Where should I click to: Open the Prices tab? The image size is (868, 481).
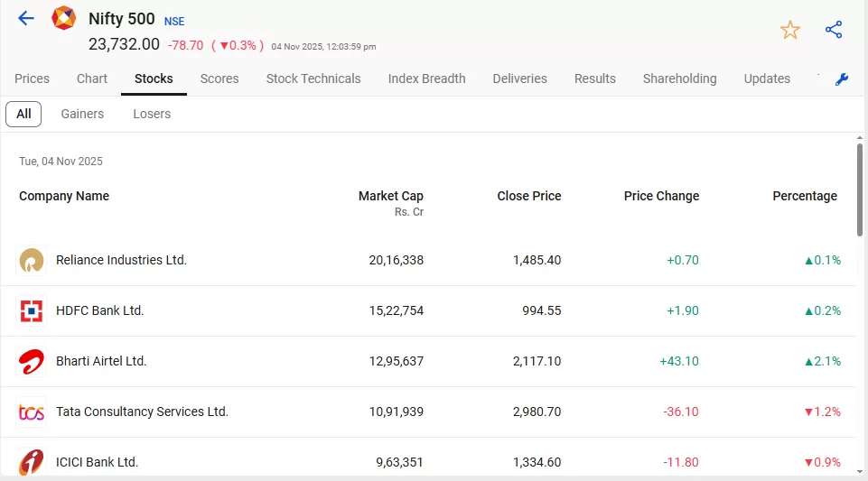[33, 79]
